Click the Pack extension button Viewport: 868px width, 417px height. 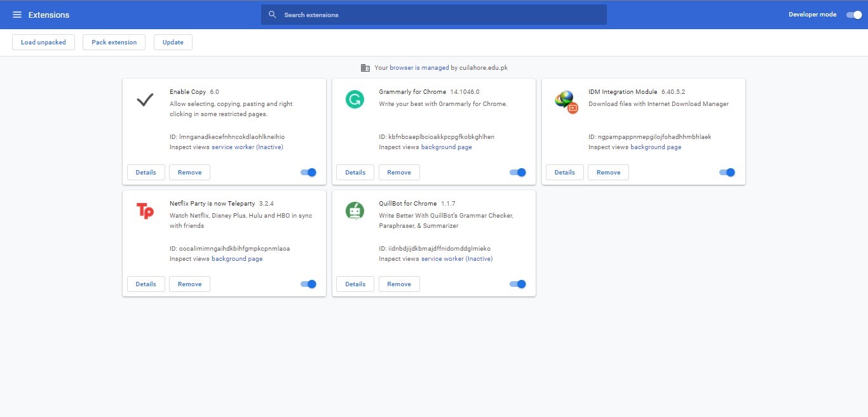tap(114, 43)
